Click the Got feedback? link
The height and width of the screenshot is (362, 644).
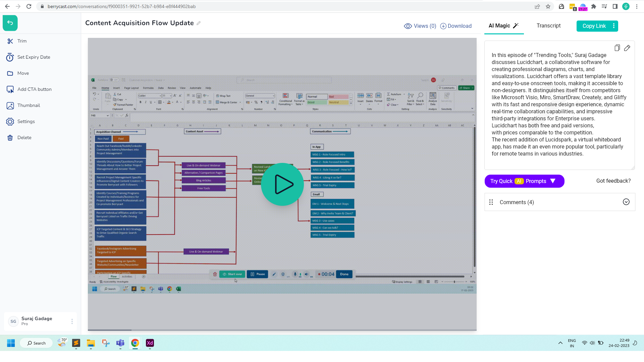click(x=613, y=181)
